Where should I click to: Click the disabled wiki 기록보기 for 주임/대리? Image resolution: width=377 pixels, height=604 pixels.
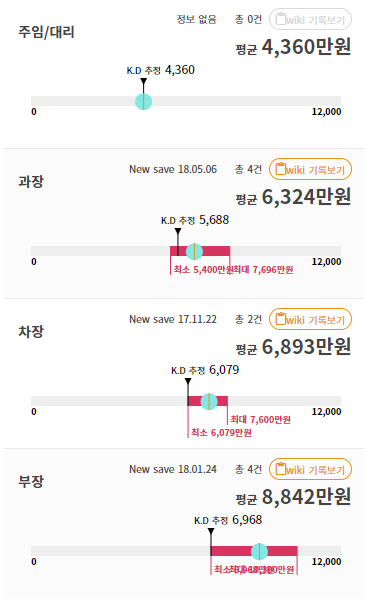click(x=310, y=19)
